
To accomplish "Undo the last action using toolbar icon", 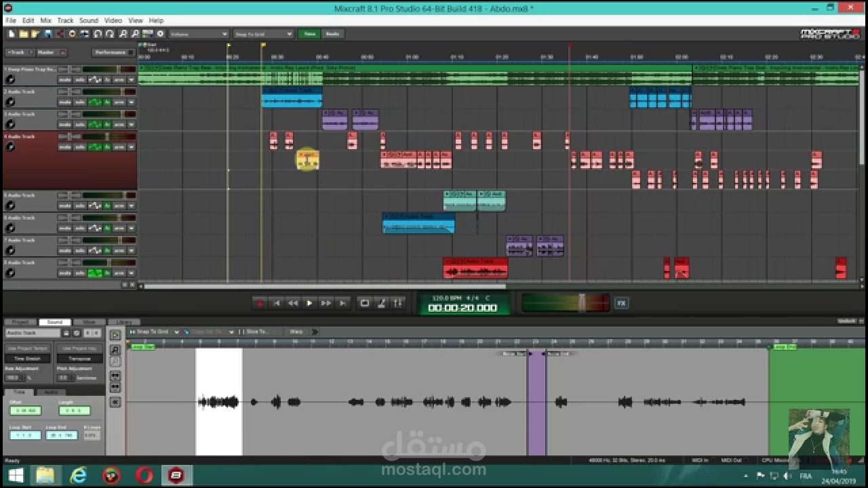I will point(98,34).
